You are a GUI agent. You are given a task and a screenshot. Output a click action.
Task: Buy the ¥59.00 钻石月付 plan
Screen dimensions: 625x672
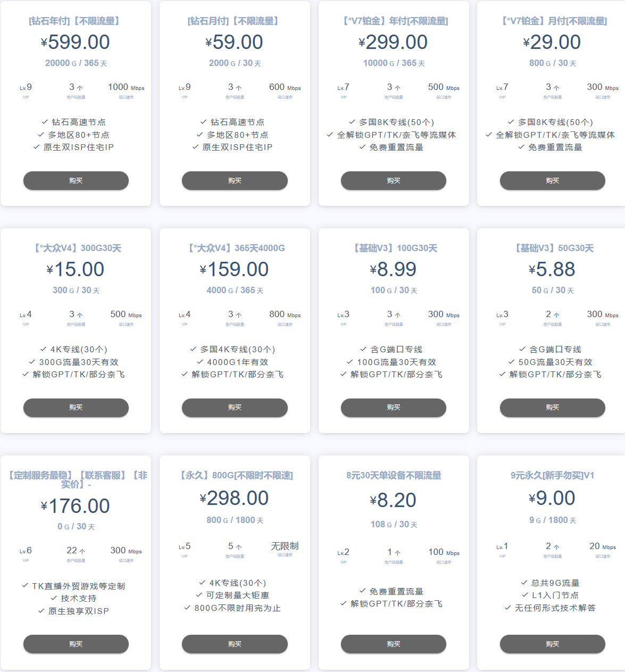pos(235,181)
